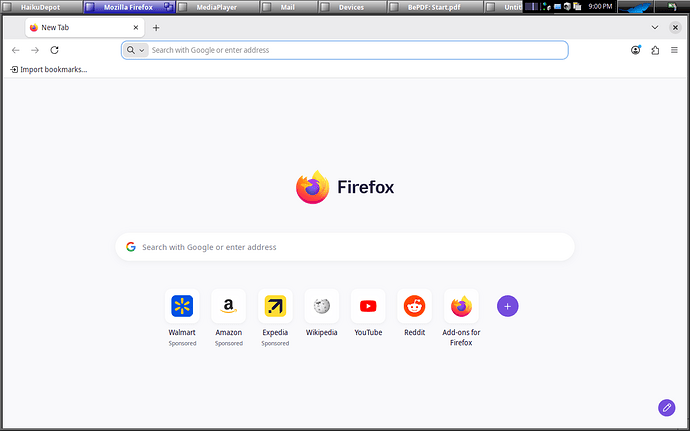Open the search engine dropdown in address bar
This screenshot has height=431, width=690.
click(136, 50)
